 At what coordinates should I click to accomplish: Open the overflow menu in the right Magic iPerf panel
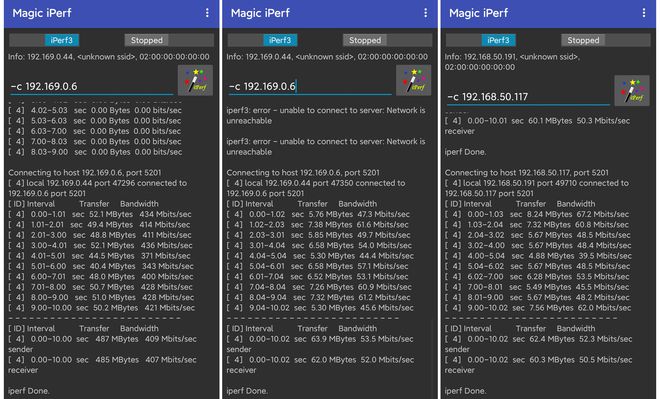coord(644,13)
